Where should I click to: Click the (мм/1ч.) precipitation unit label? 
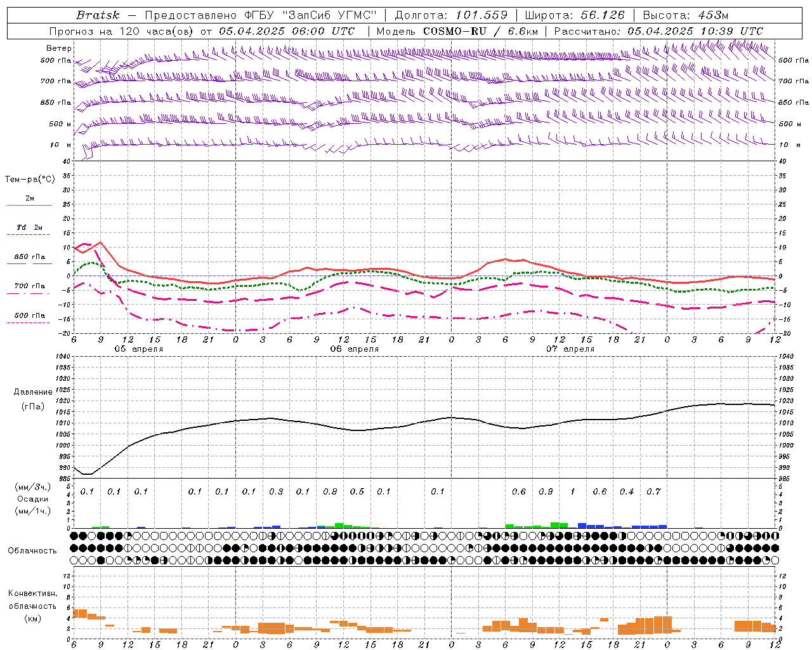click(32, 511)
